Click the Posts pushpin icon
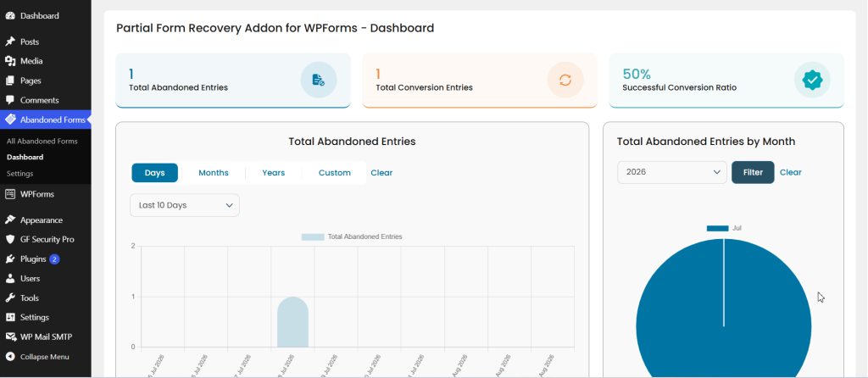 (10, 42)
